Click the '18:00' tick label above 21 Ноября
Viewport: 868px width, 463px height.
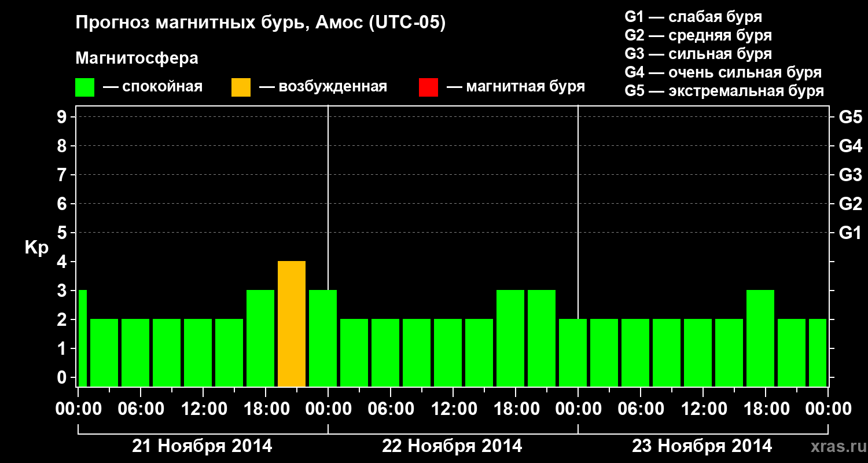tap(266, 409)
